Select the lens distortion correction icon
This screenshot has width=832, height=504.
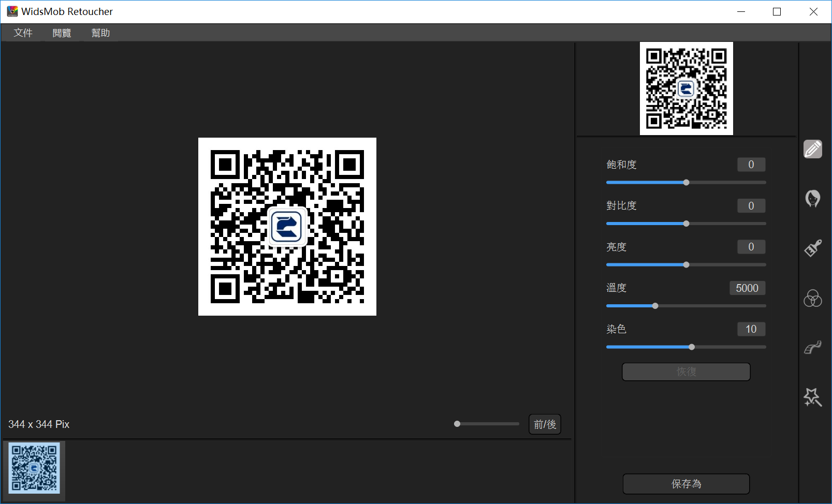click(813, 347)
